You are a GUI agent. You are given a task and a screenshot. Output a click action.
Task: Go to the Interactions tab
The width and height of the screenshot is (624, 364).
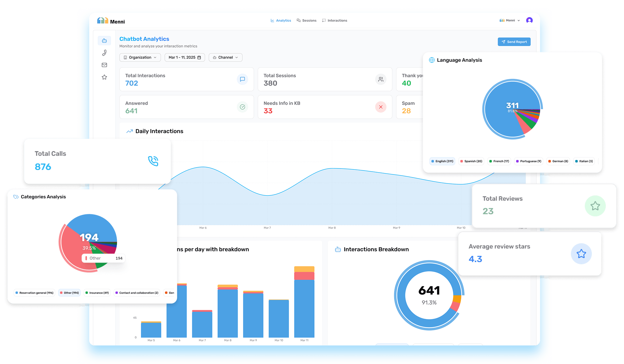(334, 21)
